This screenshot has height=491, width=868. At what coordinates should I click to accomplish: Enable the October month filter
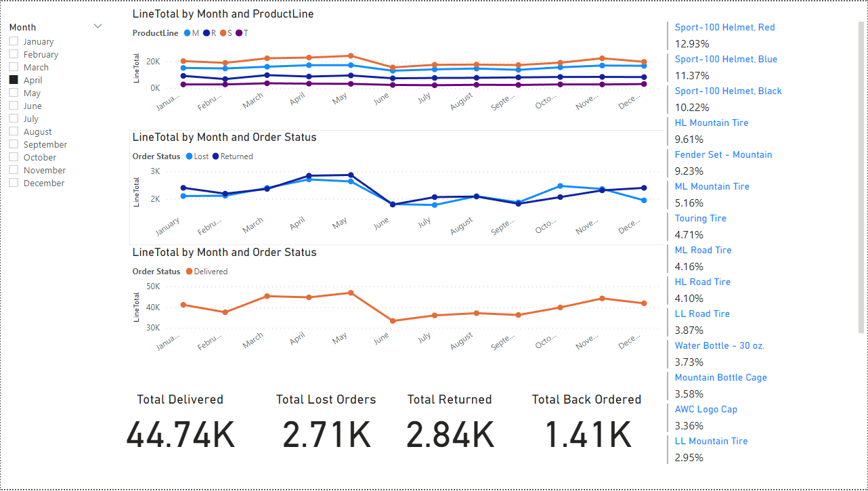pos(12,157)
